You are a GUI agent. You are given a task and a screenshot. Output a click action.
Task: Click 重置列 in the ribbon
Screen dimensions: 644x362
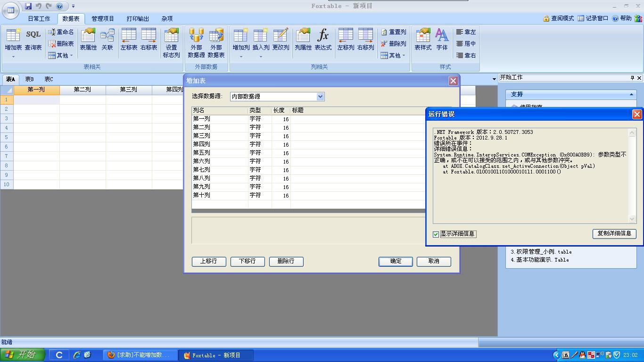393,32
